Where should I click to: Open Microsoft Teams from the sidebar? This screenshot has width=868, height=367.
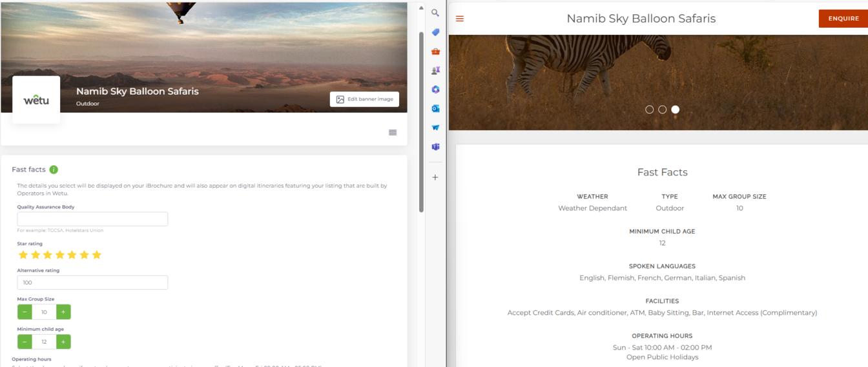pyautogui.click(x=435, y=147)
